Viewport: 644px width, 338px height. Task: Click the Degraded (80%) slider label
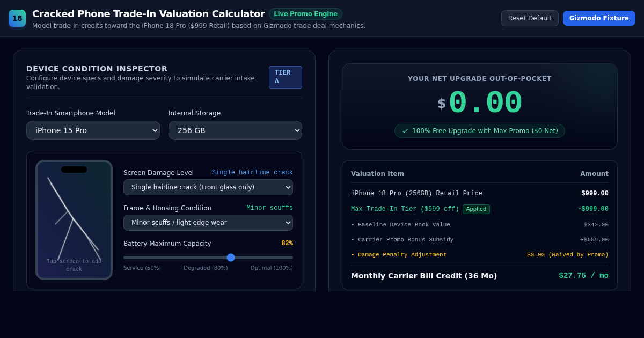[206, 268]
